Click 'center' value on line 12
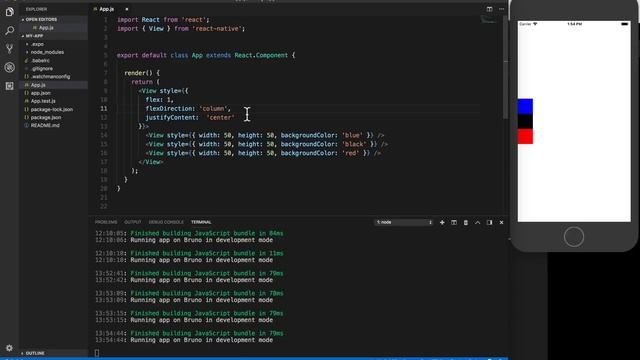The height and width of the screenshot is (360, 640). click(220, 118)
